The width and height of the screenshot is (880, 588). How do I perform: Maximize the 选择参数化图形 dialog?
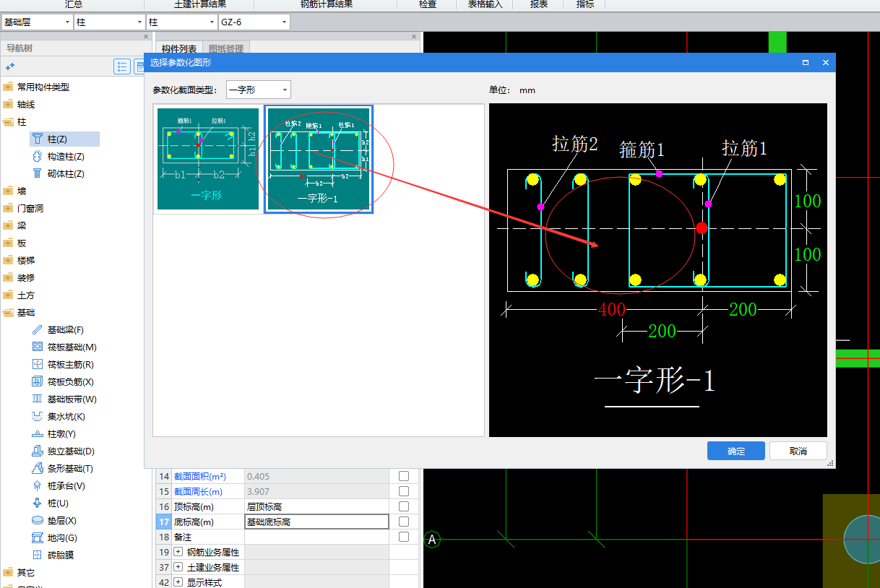point(806,63)
